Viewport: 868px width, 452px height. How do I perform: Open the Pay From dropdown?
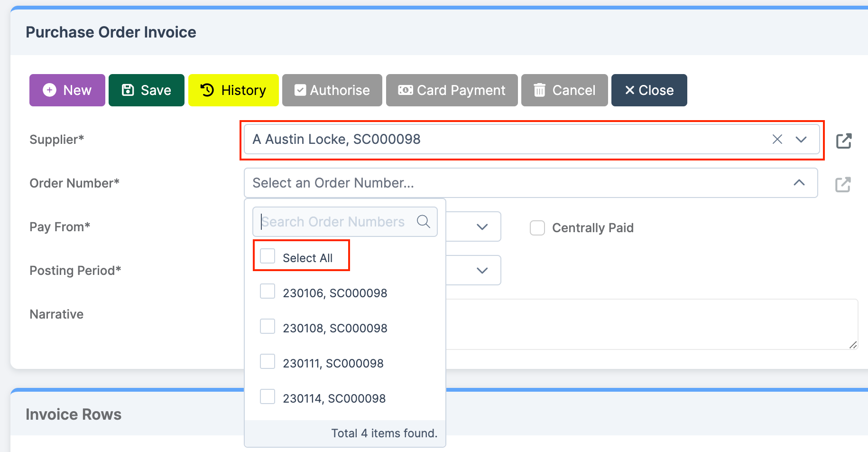point(482,226)
